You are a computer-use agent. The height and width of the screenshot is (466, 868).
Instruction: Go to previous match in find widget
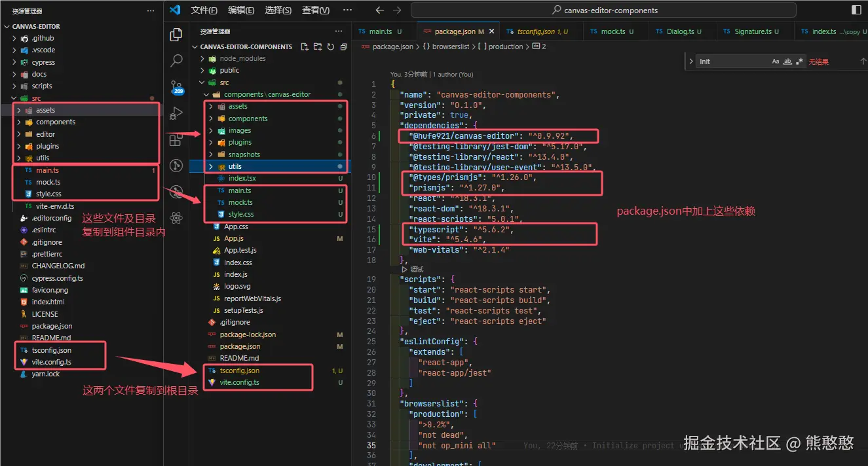coord(863,61)
